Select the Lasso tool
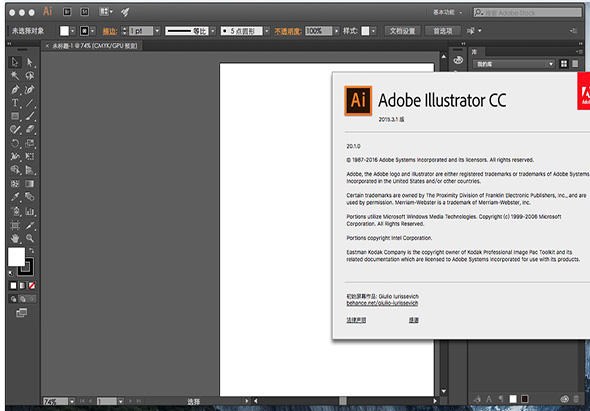The image size is (590, 411). coord(30,76)
